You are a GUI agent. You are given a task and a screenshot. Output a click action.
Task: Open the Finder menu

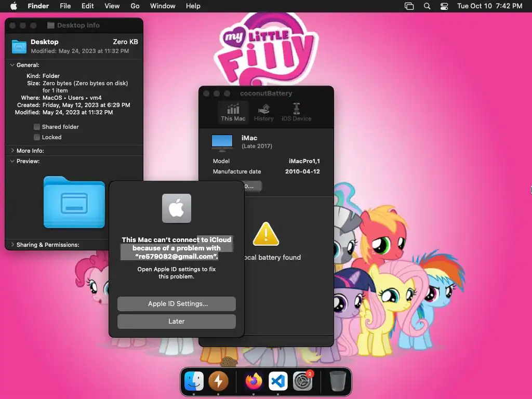pos(38,6)
